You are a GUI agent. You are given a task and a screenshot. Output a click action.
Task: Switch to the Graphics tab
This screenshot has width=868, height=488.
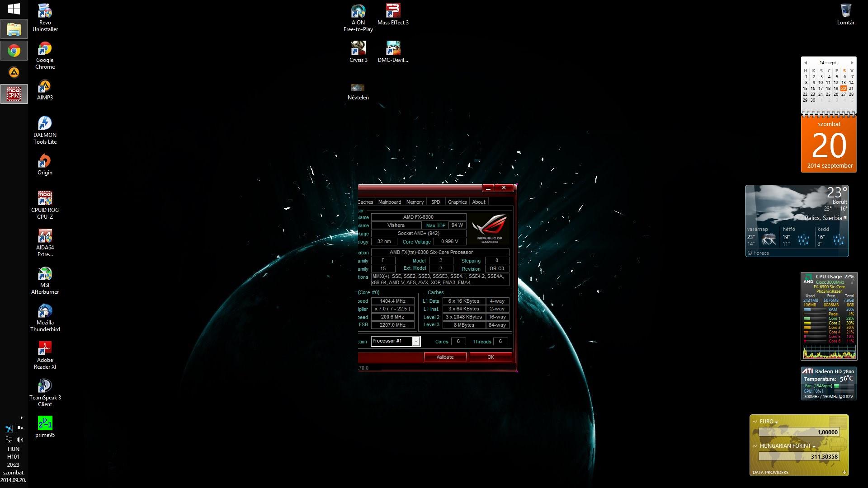(x=457, y=202)
